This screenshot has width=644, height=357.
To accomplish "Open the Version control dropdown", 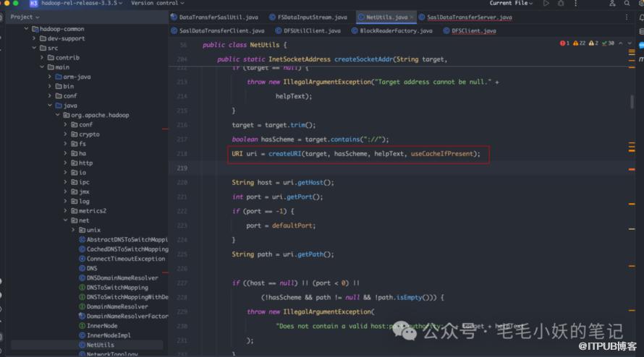I will (156, 4).
